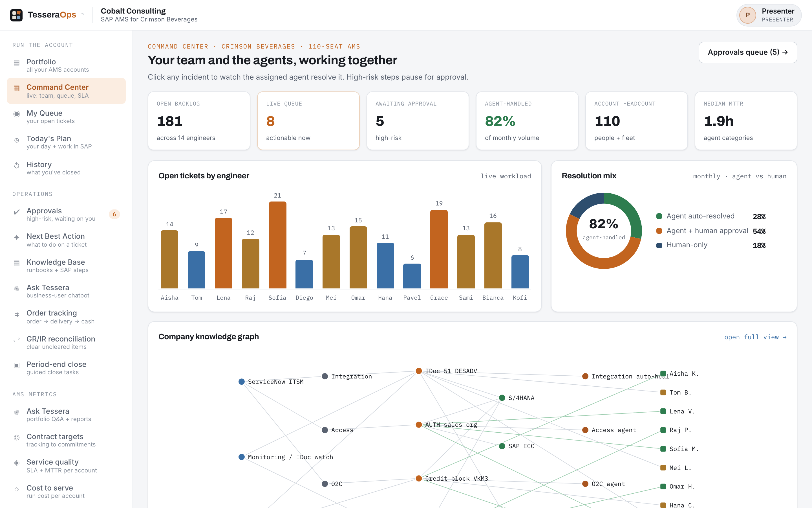Click the AUTH sales org node
This screenshot has height=508, width=812.
click(x=419, y=425)
